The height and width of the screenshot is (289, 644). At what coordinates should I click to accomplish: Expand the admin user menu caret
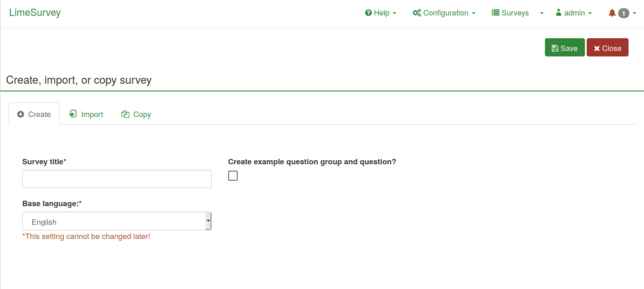(590, 13)
